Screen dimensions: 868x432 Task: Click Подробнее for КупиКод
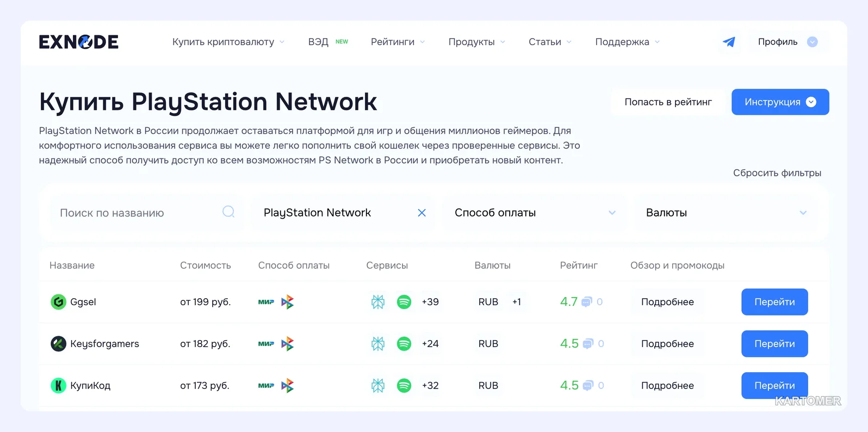[667, 385]
